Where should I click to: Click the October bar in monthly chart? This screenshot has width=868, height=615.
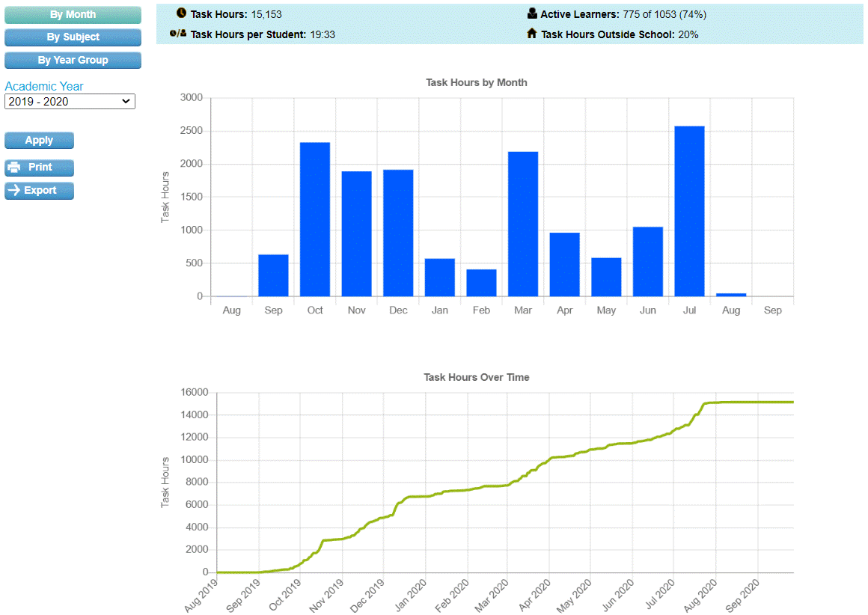click(315, 219)
